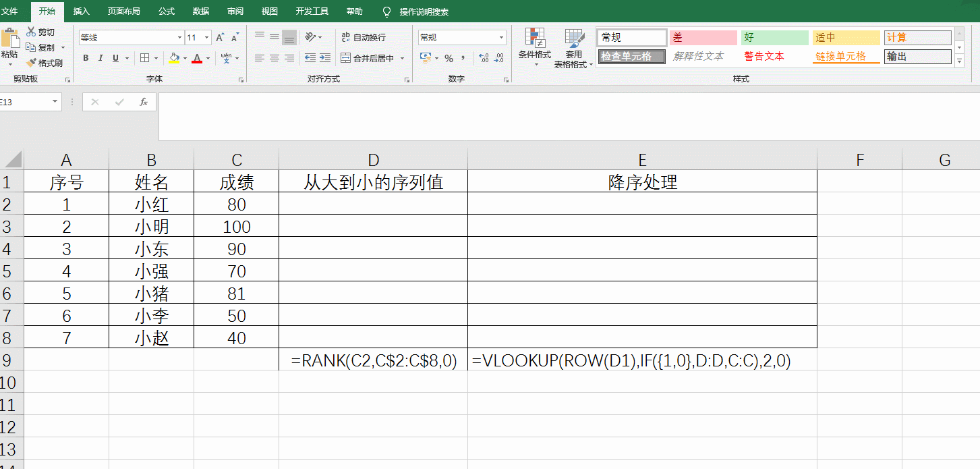
Task: Open the number format dropdown (常规)
Action: tap(502, 38)
